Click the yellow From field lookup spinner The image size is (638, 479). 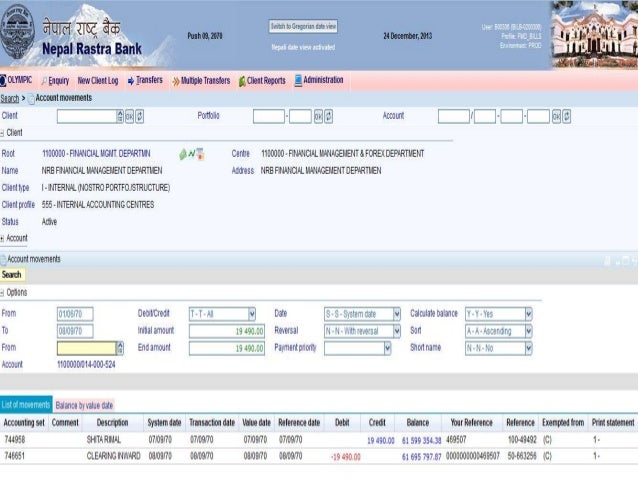tap(120, 348)
